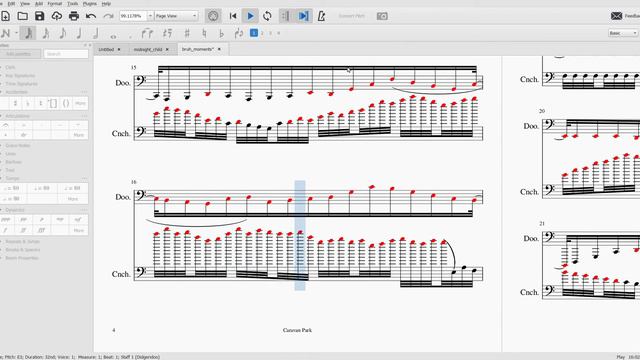Insert a rest with the rest icon
Screen dimensions: 640x360
coord(167,33)
